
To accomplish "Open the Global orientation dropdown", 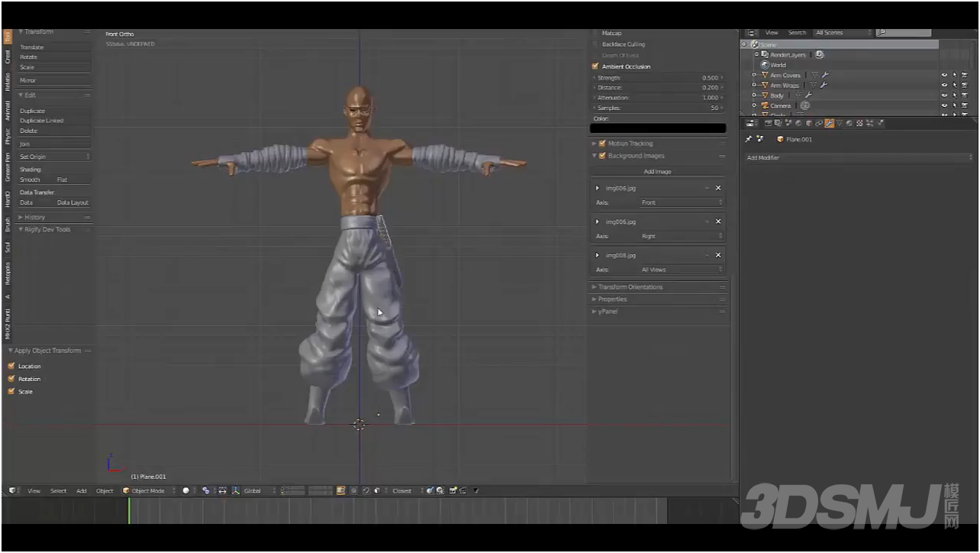I will coord(258,490).
